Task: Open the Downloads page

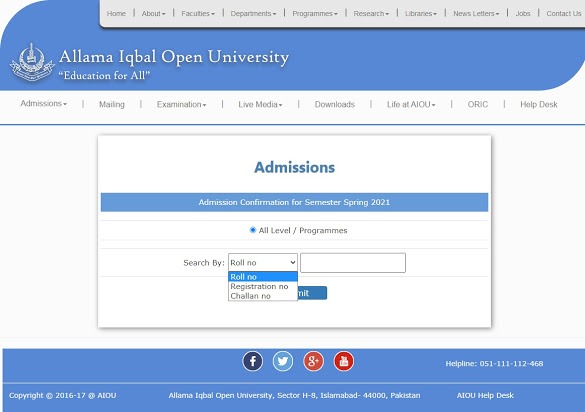Action: pyautogui.click(x=334, y=104)
